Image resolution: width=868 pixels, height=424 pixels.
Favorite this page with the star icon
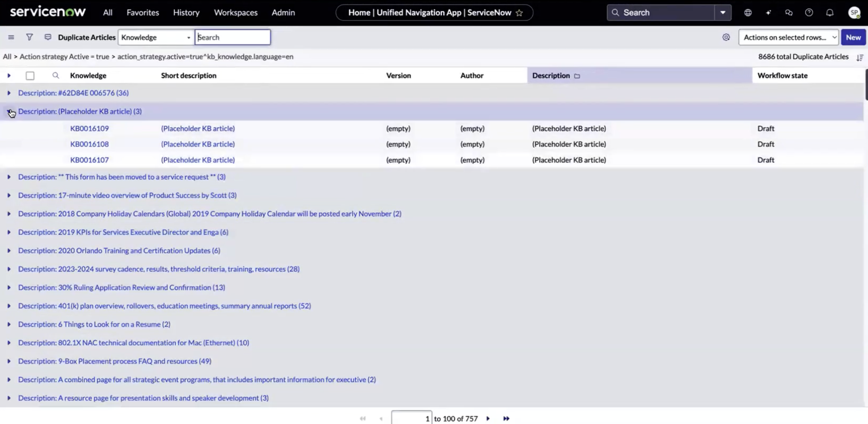tap(519, 13)
